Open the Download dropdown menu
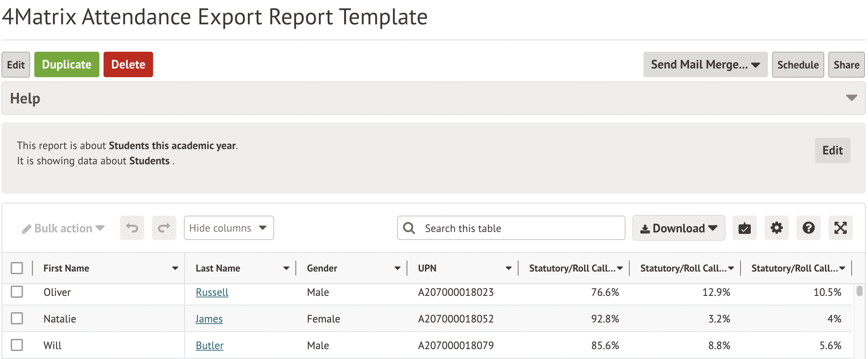Image resolution: width=868 pixels, height=359 pixels. pyautogui.click(x=678, y=228)
